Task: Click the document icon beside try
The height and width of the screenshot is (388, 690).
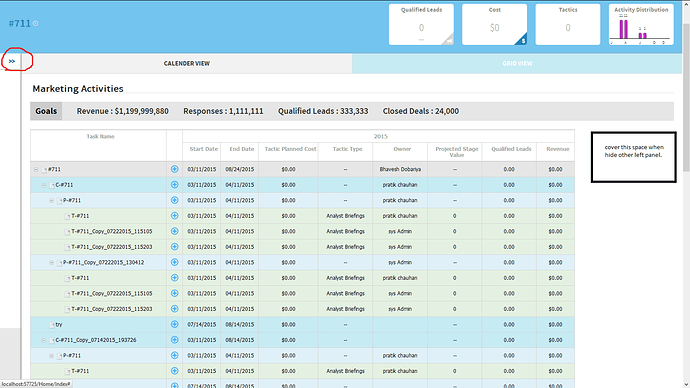Action: (51, 325)
